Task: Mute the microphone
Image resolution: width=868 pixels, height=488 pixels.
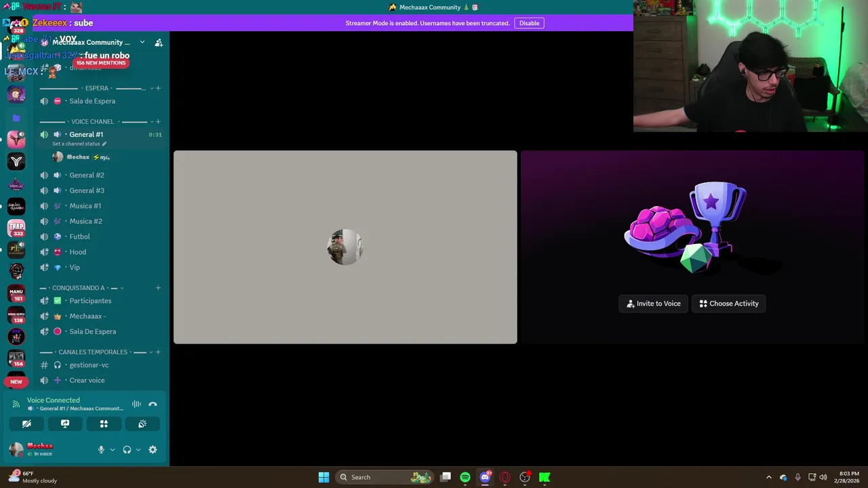Action: click(x=101, y=449)
